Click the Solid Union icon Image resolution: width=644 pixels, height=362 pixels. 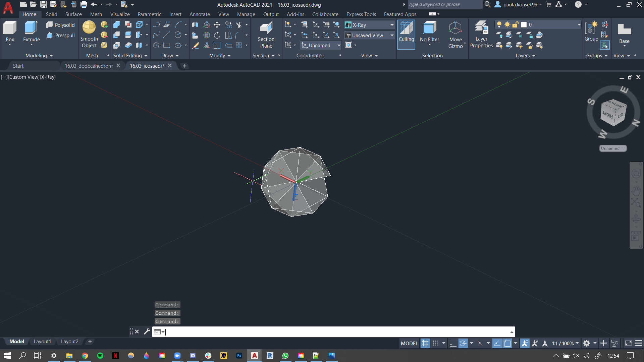(x=116, y=25)
